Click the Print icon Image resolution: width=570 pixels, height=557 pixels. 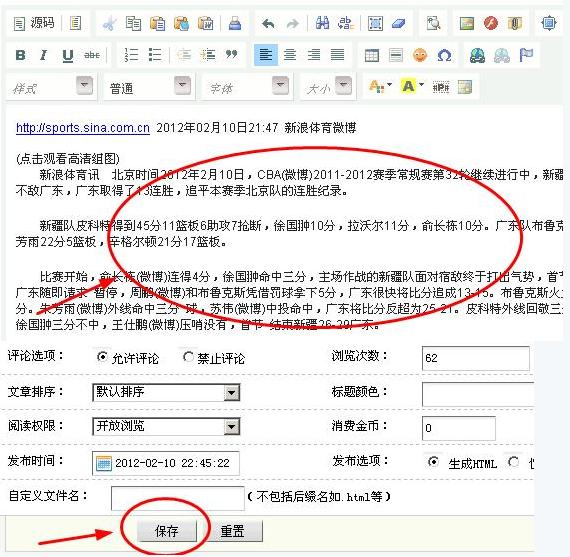click(x=235, y=24)
